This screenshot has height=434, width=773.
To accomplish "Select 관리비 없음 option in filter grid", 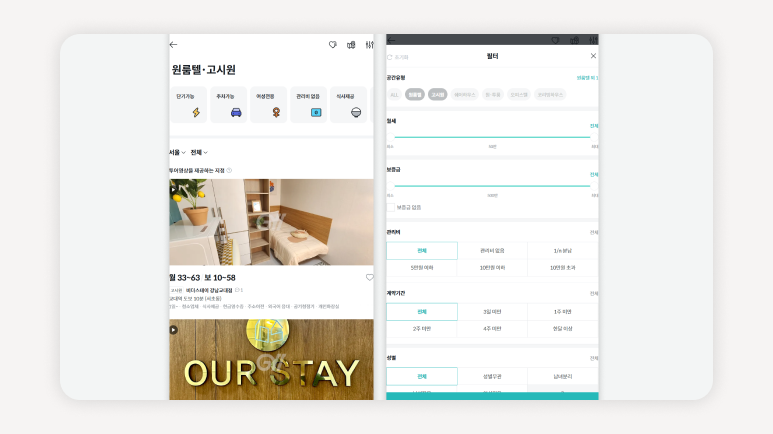I will [492, 251].
